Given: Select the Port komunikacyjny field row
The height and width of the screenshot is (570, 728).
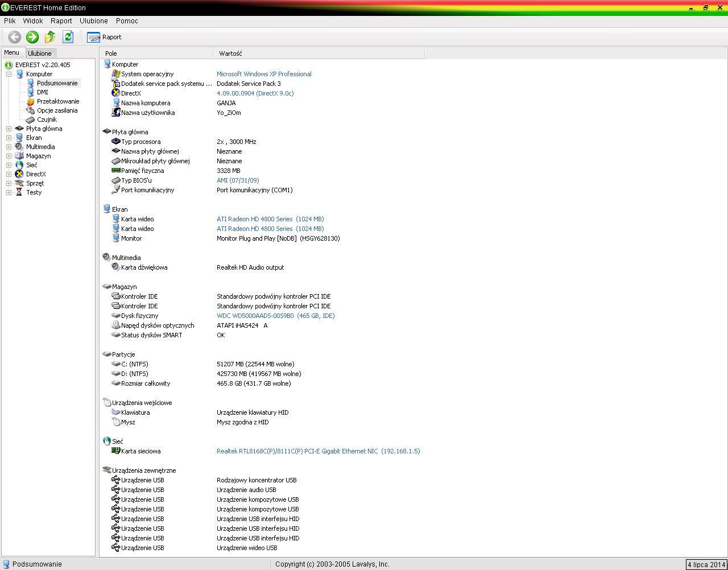Looking at the screenshot, I should [x=262, y=190].
